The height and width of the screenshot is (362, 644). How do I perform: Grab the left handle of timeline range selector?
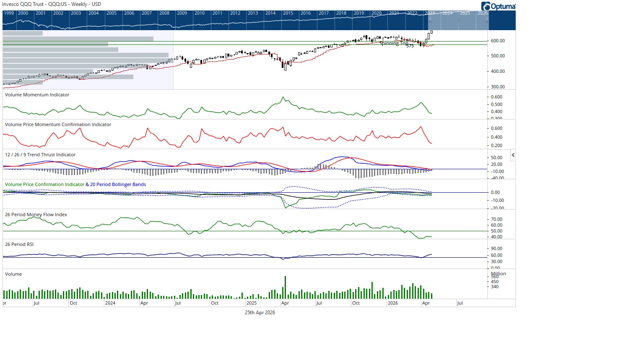click(429, 20)
